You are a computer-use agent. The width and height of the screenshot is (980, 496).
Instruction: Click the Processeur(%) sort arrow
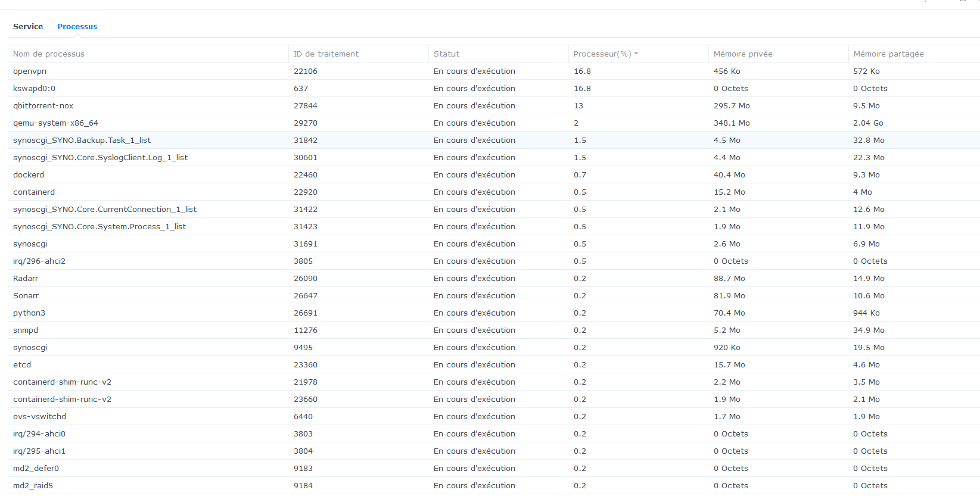(x=636, y=54)
